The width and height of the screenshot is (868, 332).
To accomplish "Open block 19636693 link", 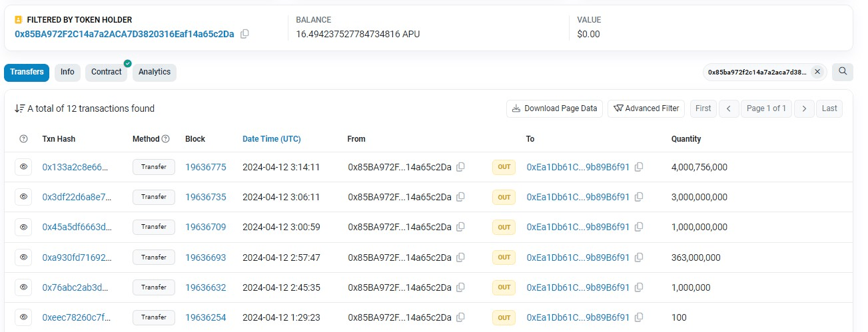I will click(x=205, y=257).
